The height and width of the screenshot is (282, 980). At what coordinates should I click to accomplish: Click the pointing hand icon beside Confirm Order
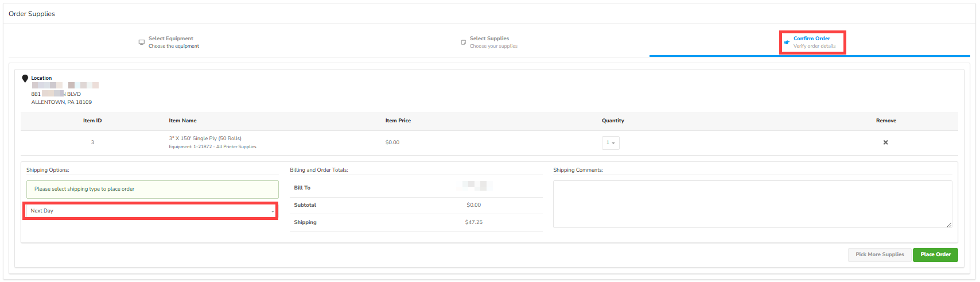787,42
